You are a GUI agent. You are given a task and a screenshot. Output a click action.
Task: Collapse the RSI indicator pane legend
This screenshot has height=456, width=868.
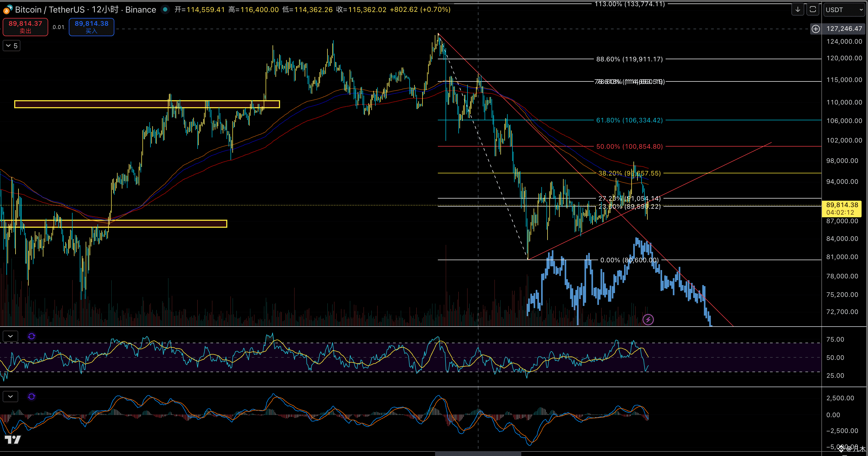(10, 336)
